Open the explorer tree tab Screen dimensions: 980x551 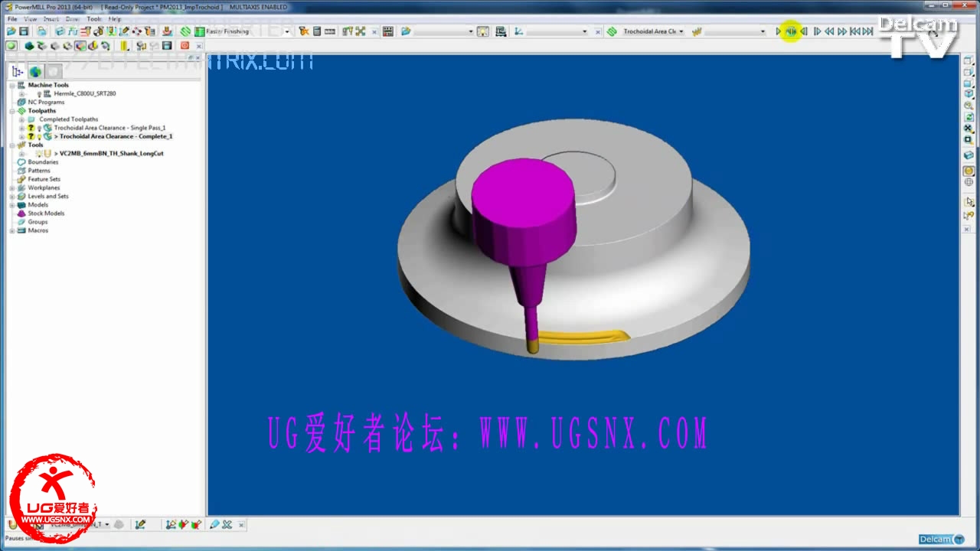pos(17,71)
